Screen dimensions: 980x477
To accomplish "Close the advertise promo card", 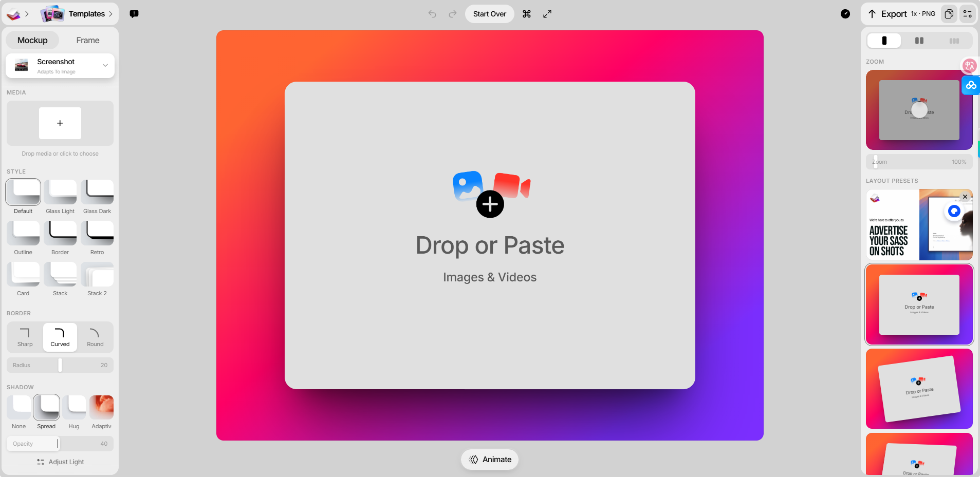I will (965, 197).
